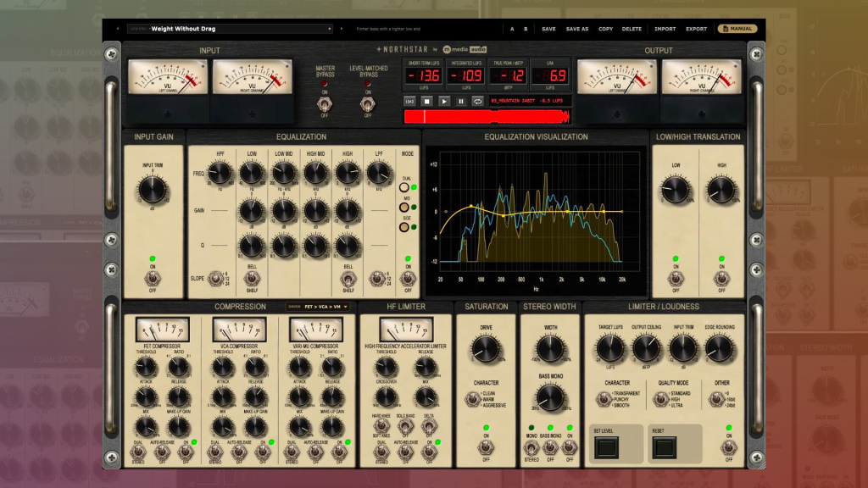Click the LPF slope selector switch
Viewport: 868px width, 488px height.
tap(377, 278)
